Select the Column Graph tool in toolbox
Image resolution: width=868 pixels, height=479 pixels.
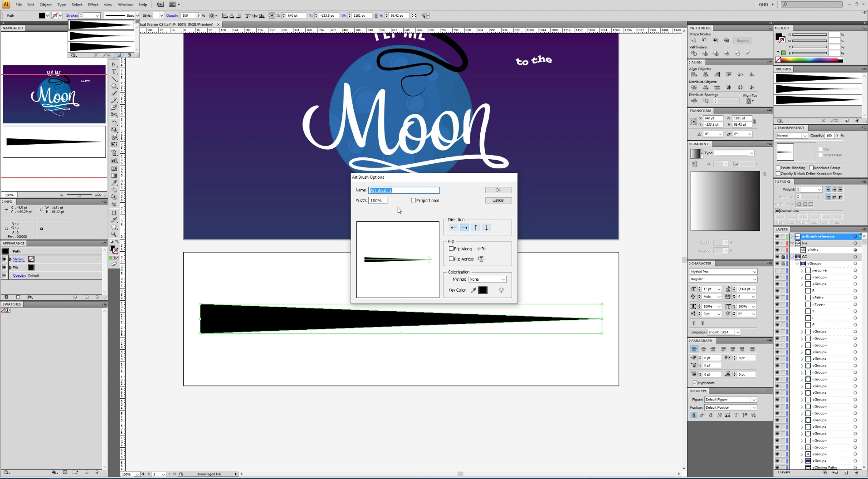click(x=114, y=161)
